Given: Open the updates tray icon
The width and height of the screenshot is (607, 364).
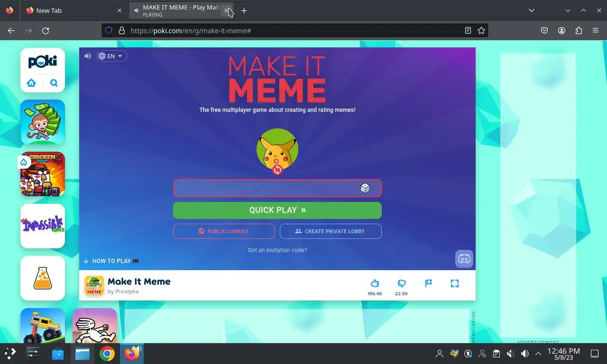Looking at the screenshot, I should click(468, 354).
